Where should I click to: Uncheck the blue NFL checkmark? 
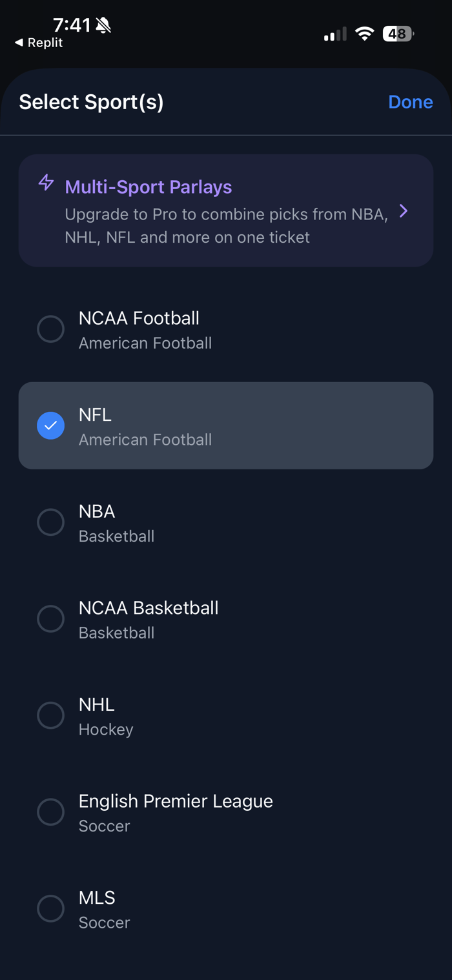(x=50, y=425)
